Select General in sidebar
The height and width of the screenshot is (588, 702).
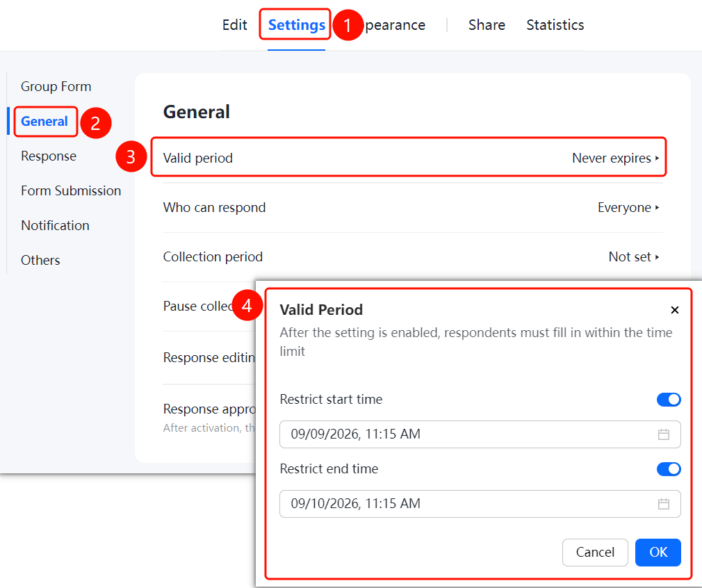click(x=44, y=121)
